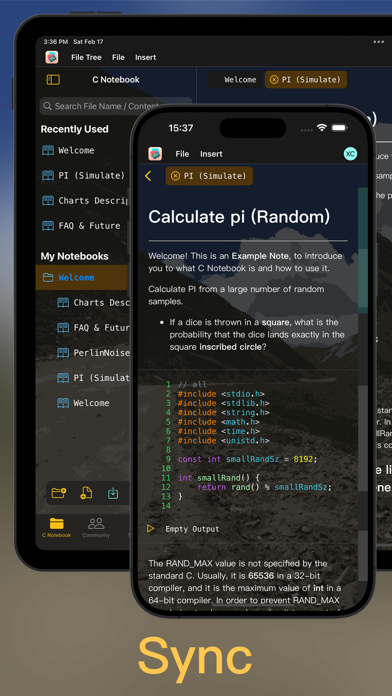
Task: Close the tablet's PI (Simulate) tab
Action: pos(274,80)
